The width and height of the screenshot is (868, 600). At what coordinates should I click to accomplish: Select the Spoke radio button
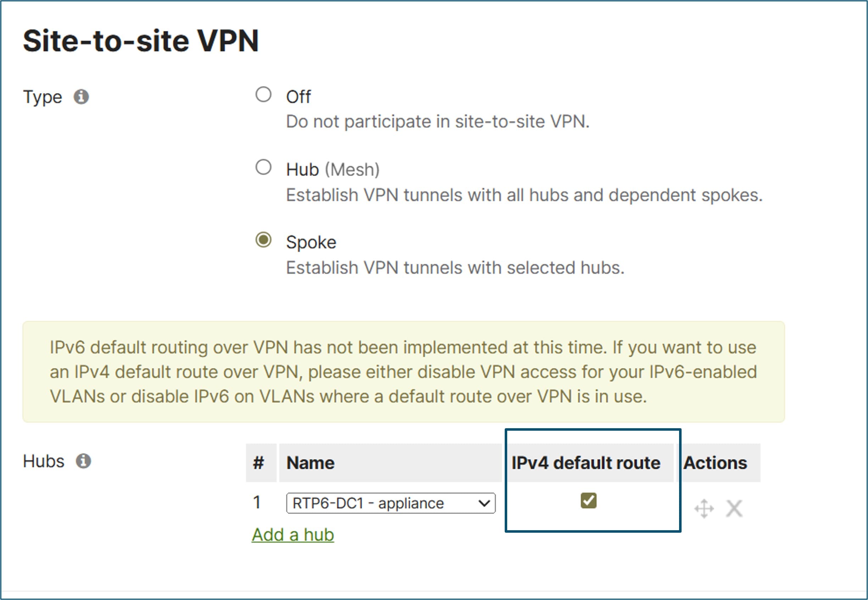(263, 240)
